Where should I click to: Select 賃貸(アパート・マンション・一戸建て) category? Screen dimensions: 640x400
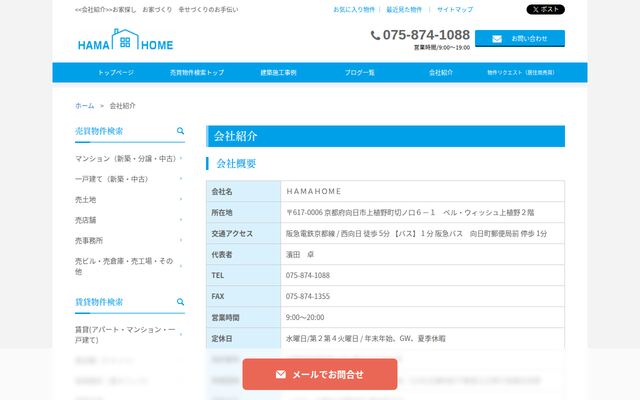point(125,334)
